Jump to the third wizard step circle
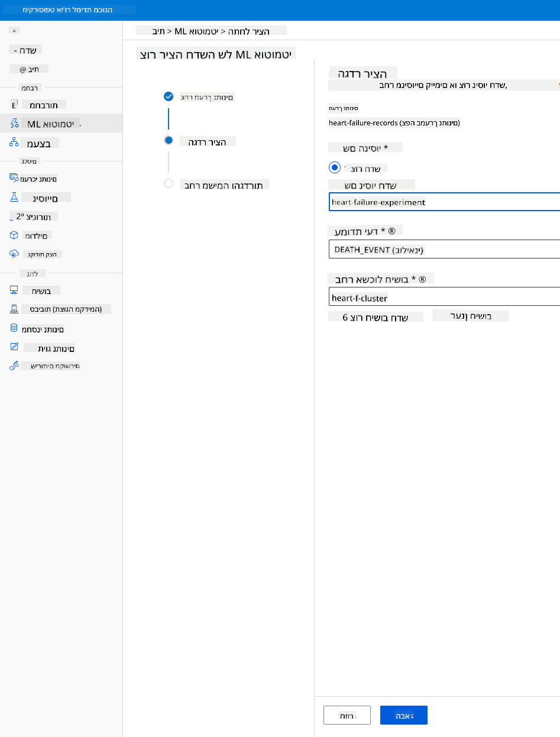 [x=169, y=183]
